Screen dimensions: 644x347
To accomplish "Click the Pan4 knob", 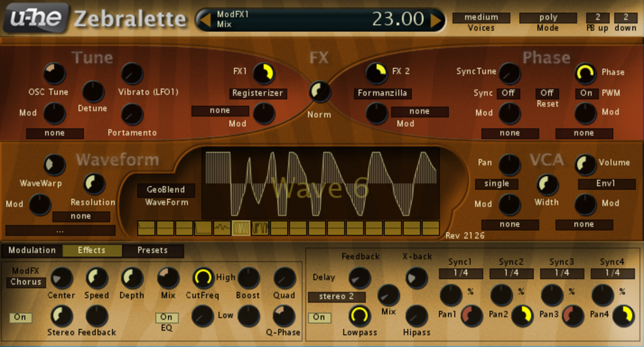I will click(x=624, y=316).
